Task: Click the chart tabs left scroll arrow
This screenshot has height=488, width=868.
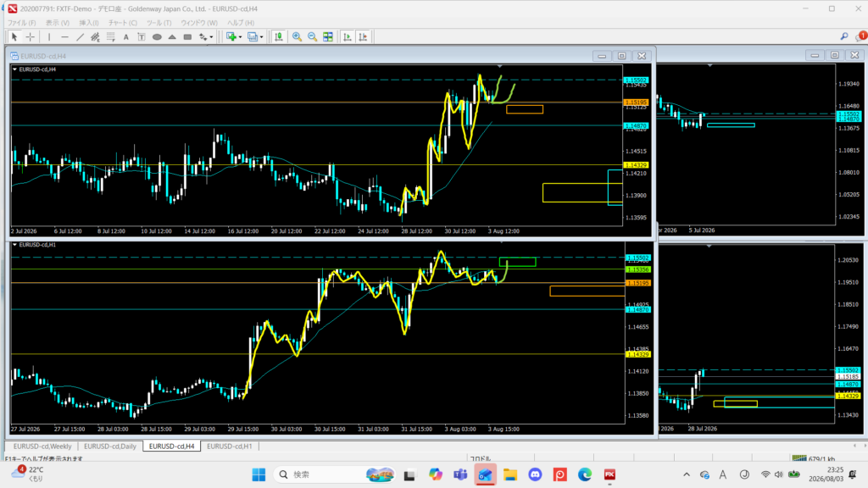Action: [x=854, y=446]
